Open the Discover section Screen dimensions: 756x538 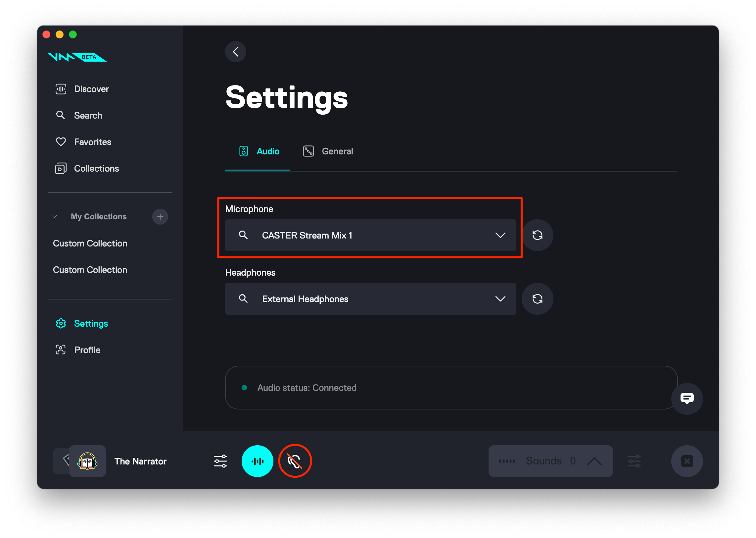coord(91,89)
